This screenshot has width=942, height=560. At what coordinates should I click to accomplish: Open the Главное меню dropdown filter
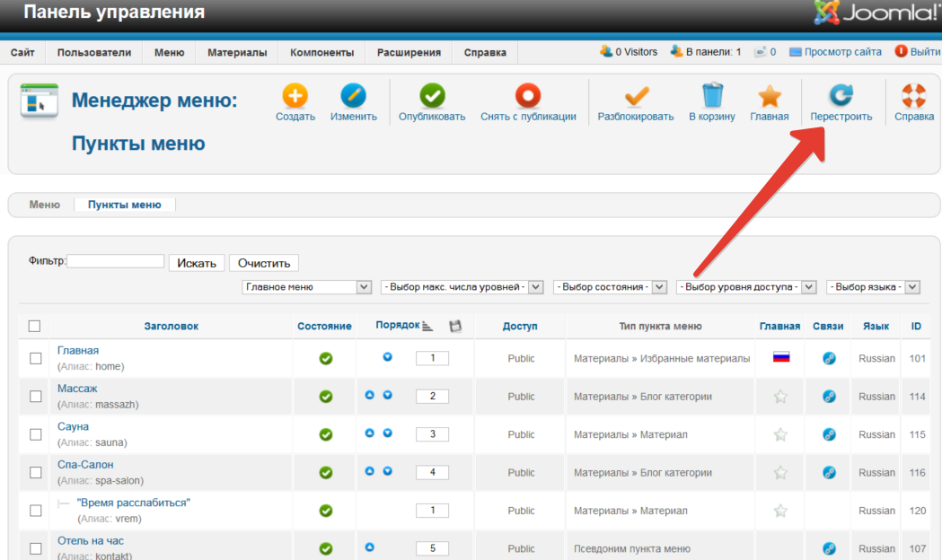pyautogui.click(x=306, y=287)
